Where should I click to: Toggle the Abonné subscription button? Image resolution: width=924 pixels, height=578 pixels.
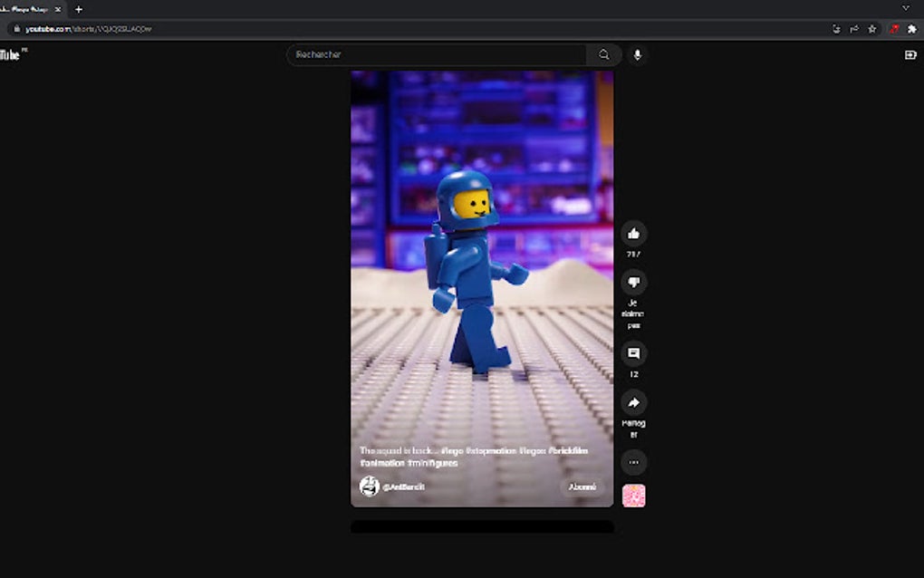point(582,486)
